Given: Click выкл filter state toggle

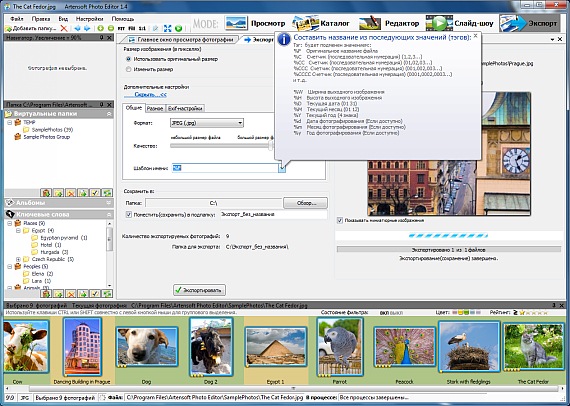Looking at the screenshot, I should click(396, 313).
